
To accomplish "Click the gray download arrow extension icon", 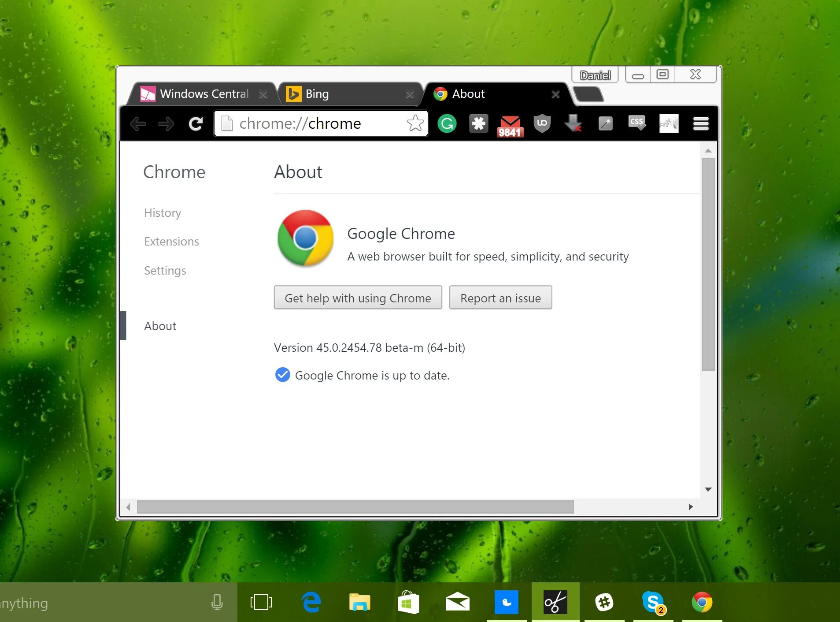I will tap(574, 123).
